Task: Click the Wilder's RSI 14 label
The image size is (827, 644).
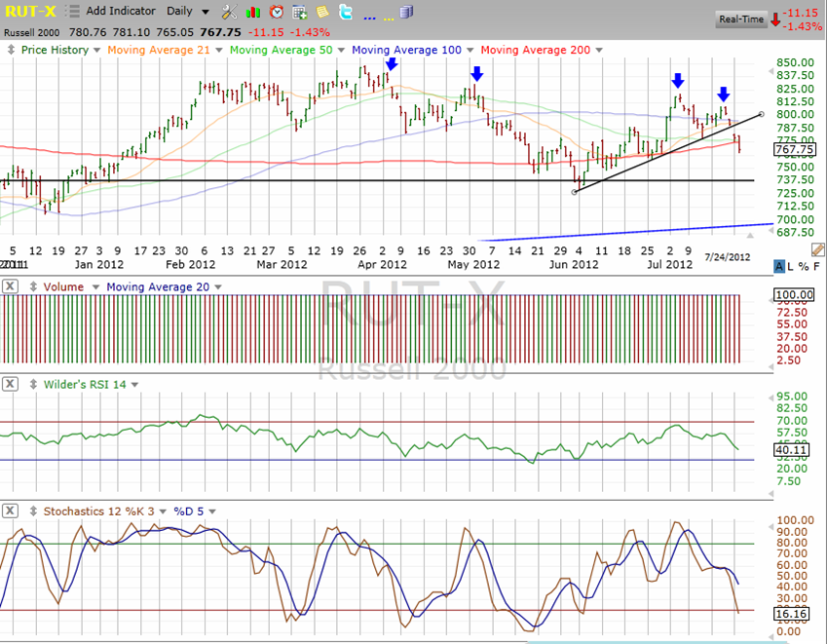Action: tap(85, 385)
